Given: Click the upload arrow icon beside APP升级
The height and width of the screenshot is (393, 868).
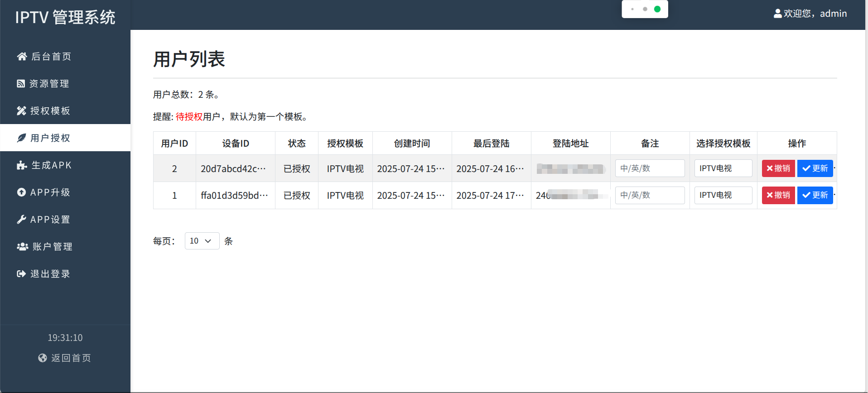Looking at the screenshot, I should pyautogui.click(x=21, y=192).
